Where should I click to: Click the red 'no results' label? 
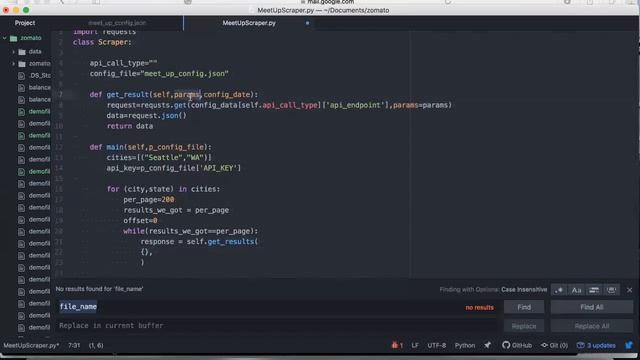(x=480, y=307)
